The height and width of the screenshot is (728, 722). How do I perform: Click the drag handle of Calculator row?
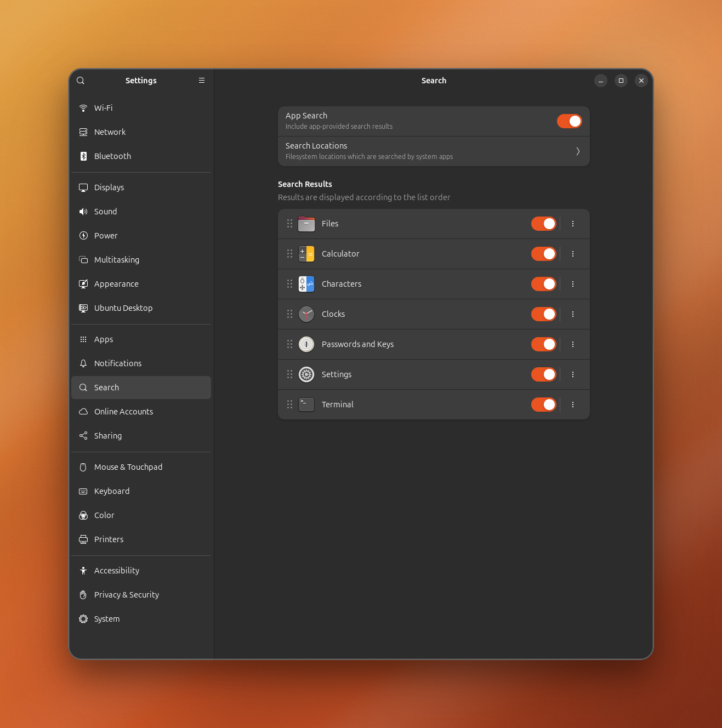(289, 254)
